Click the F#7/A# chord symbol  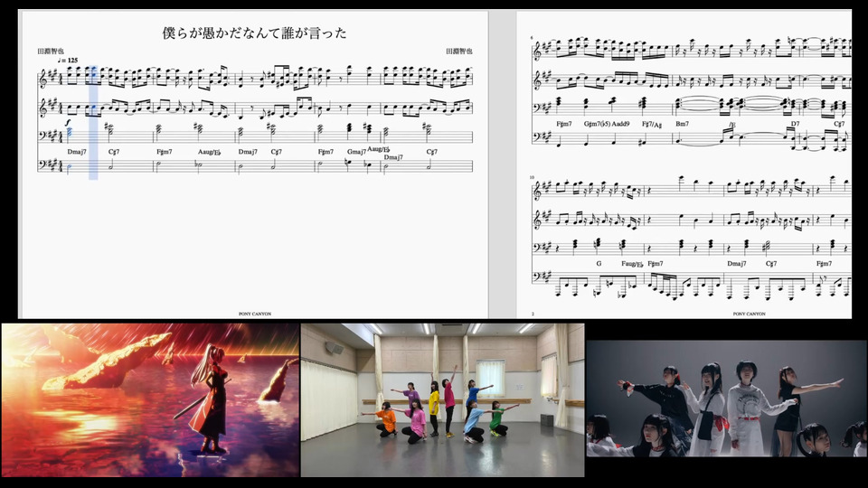[652, 125]
